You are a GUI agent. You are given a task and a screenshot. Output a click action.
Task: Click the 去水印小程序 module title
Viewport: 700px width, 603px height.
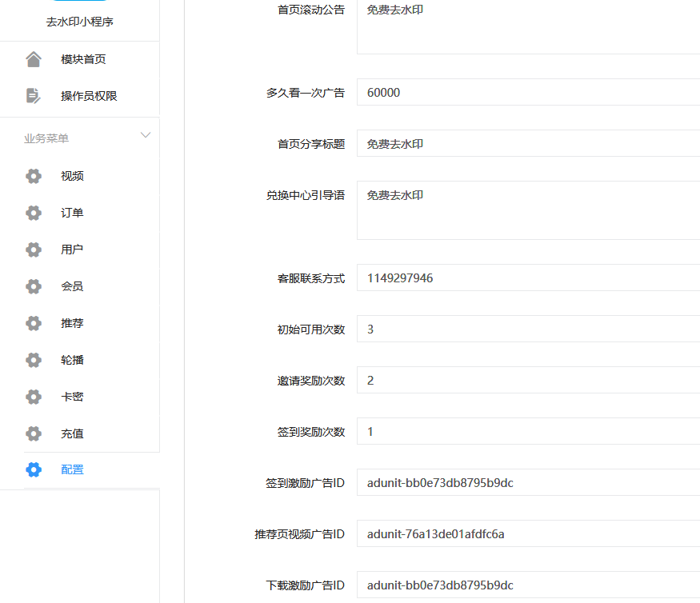[x=79, y=22]
